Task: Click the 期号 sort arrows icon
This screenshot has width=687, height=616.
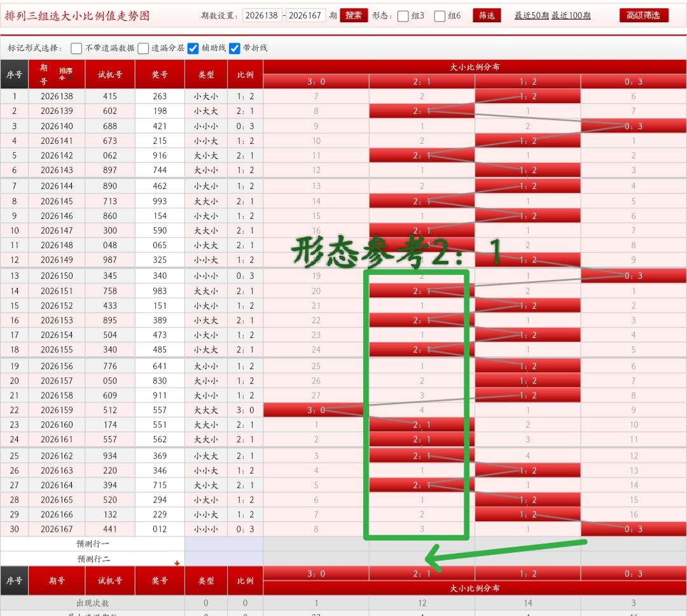Action: coord(66,74)
